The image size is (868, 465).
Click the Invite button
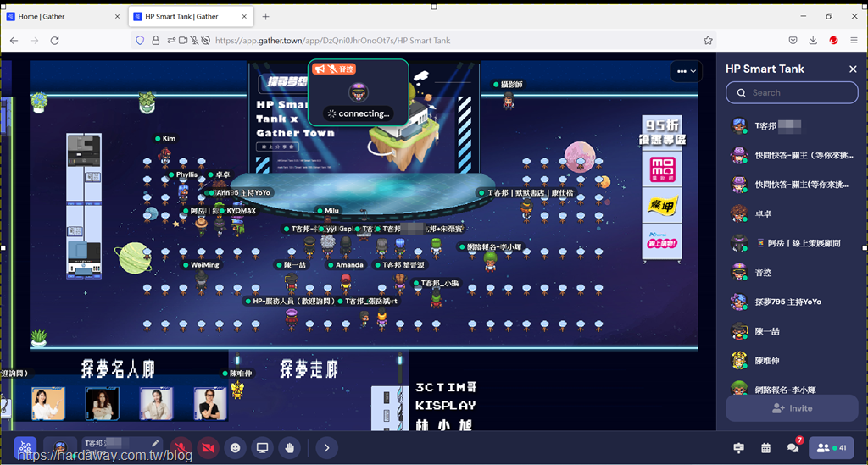pos(792,408)
